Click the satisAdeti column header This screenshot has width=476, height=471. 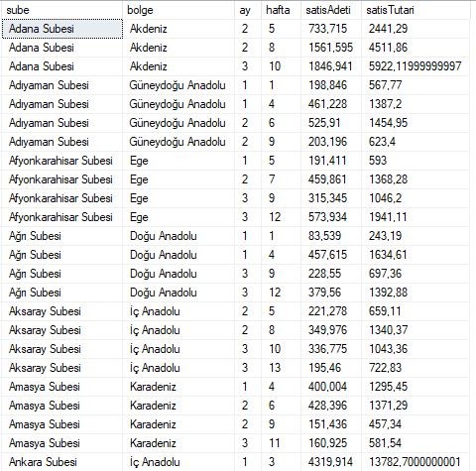331,10
